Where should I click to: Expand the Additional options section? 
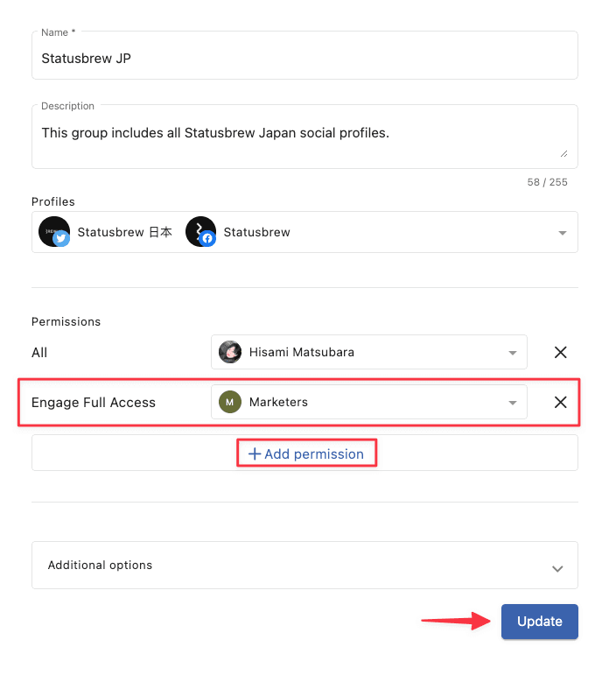tap(304, 565)
